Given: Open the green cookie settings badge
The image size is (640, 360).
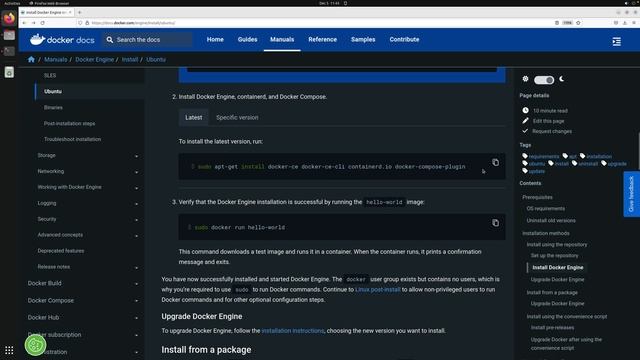Looking at the screenshot, I should pos(35,345).
